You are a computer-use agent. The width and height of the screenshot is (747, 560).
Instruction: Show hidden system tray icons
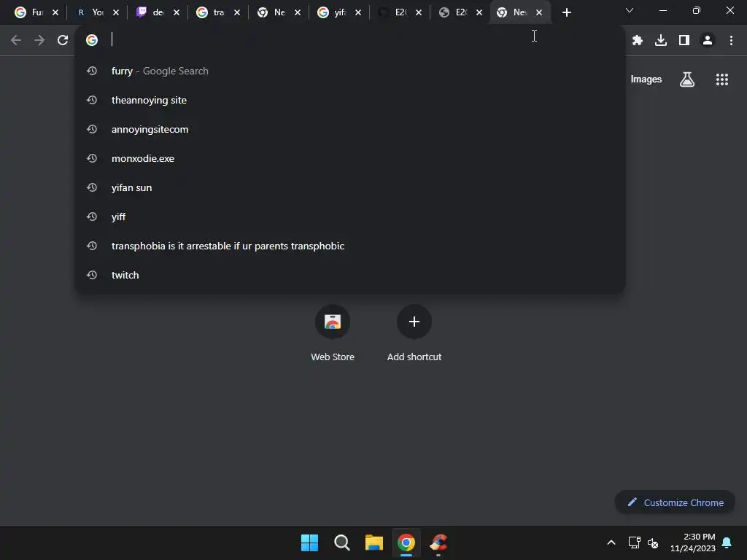click(611, 542)
